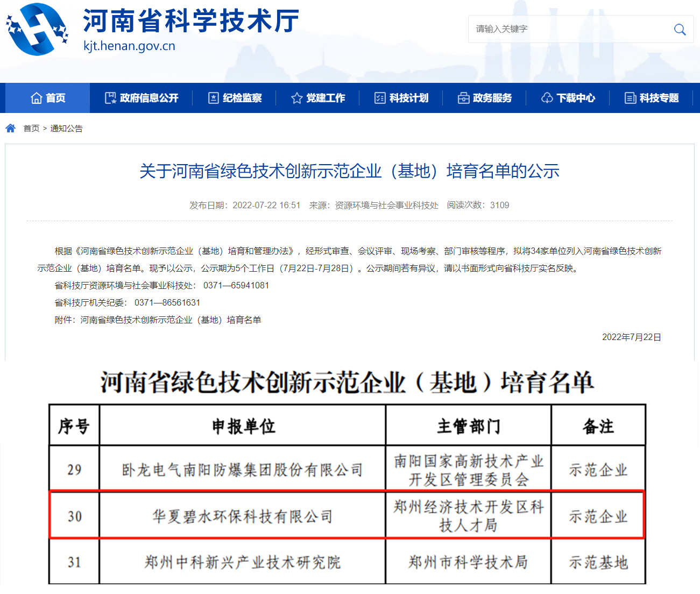Click the 纪检监察 nav icon
Viewport: 700px width, 594px height.
(x=214, y=98)
